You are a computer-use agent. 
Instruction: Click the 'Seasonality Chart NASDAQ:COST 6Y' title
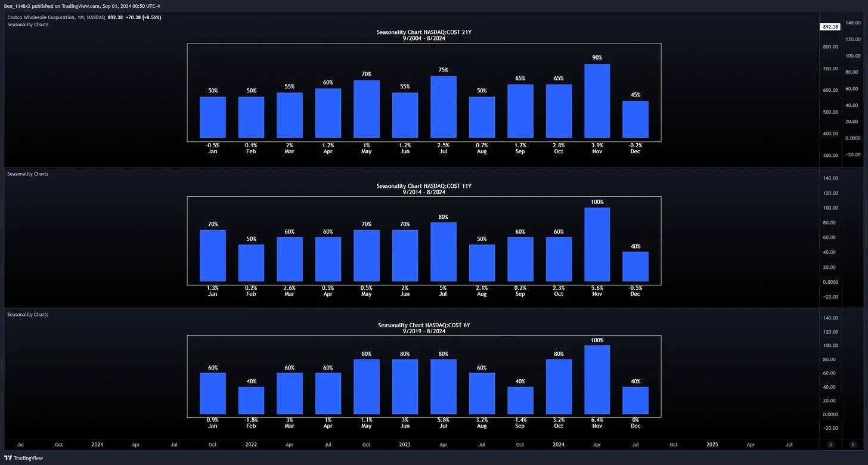pos(424,325)
